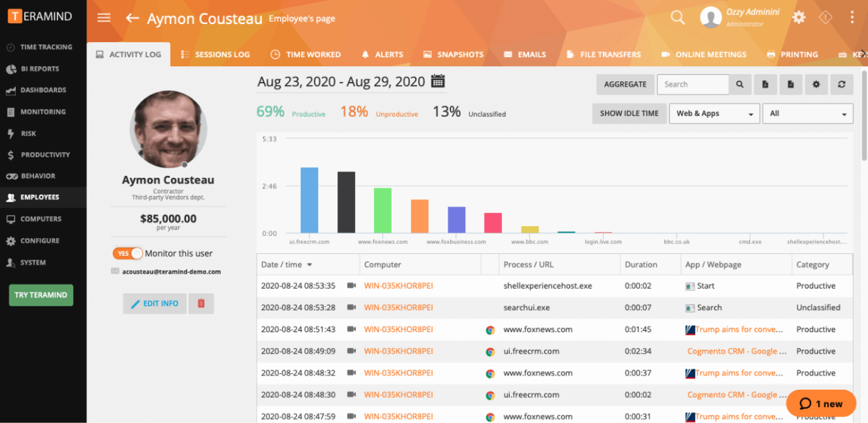Open the hamburger menu icon

tap(104, 18)
